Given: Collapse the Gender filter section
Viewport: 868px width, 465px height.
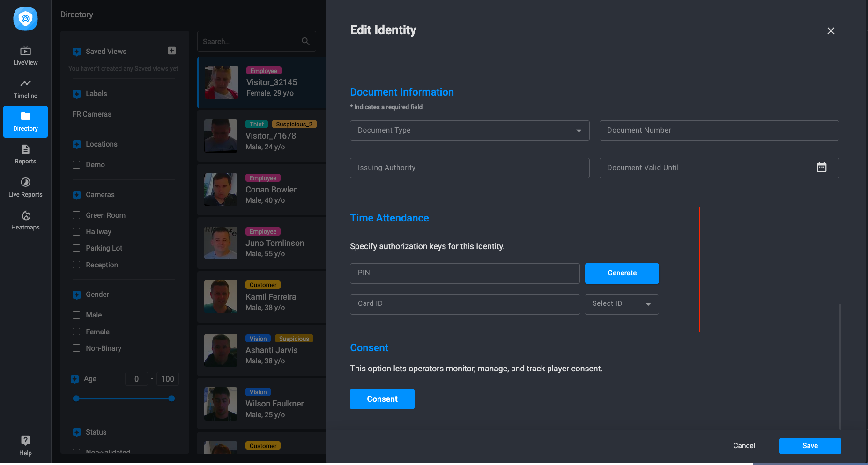Looking at the screenshot, I should point(77,295).
